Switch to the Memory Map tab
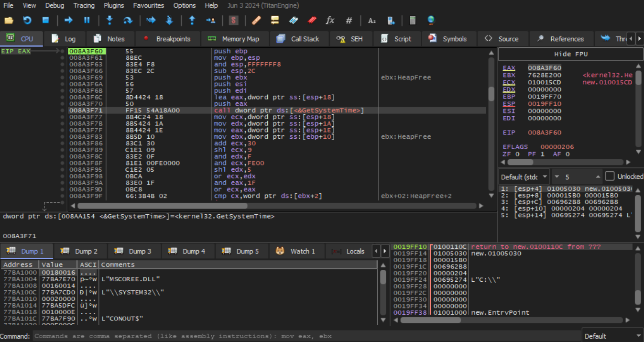 (234, 39)
